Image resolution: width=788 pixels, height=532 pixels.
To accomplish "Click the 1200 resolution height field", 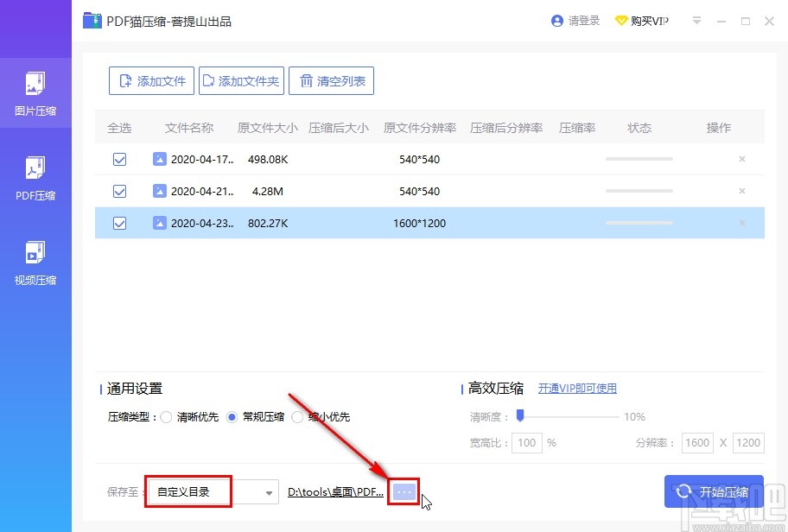I will click(x=748, y=442).
